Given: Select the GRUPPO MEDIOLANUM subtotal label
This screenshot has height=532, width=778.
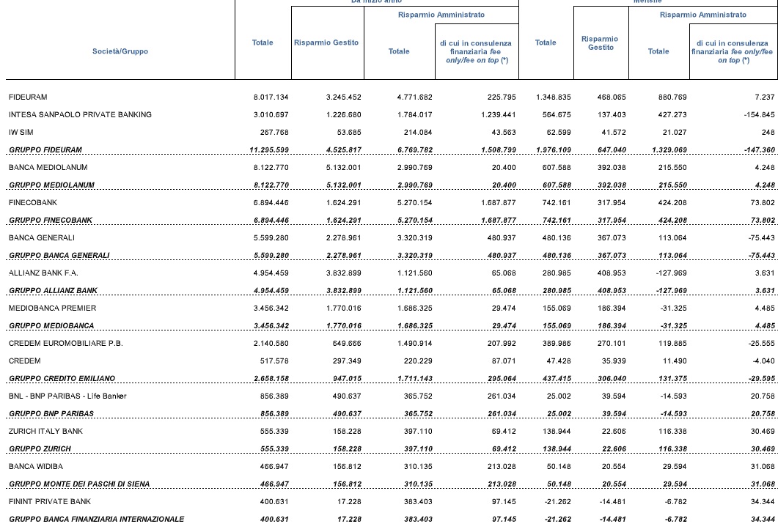Looking at the screenshot, I should click(51, 185).
